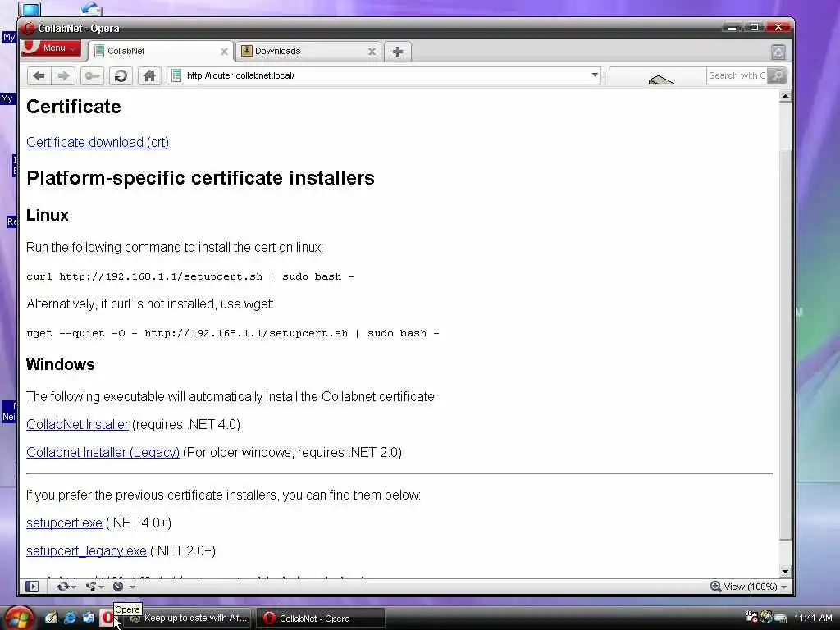Click the Show Desktop quick launch icon
The height and width of the screenshot is (630, 840).
pyautogui.click(x=51, y=618)
